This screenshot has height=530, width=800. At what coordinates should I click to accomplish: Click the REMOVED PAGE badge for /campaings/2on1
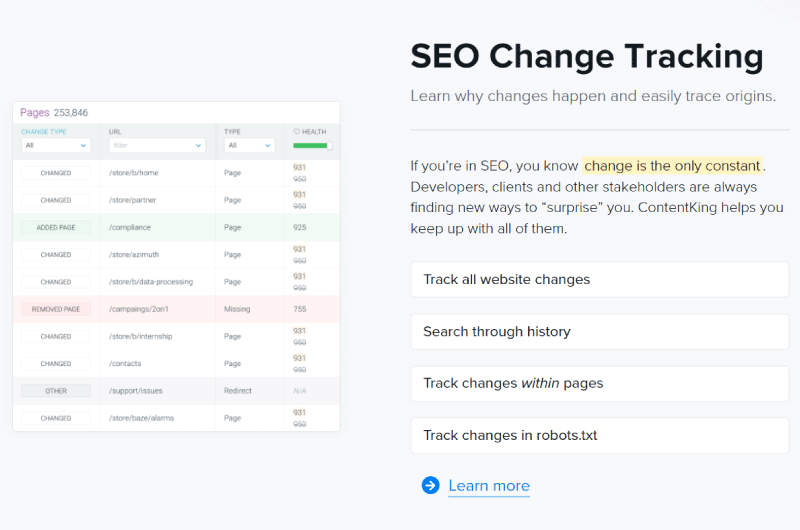point(56,309)
